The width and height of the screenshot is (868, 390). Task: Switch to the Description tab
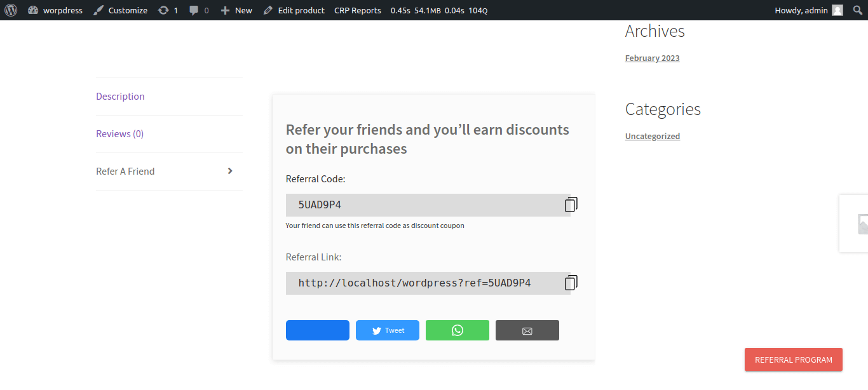120,96
